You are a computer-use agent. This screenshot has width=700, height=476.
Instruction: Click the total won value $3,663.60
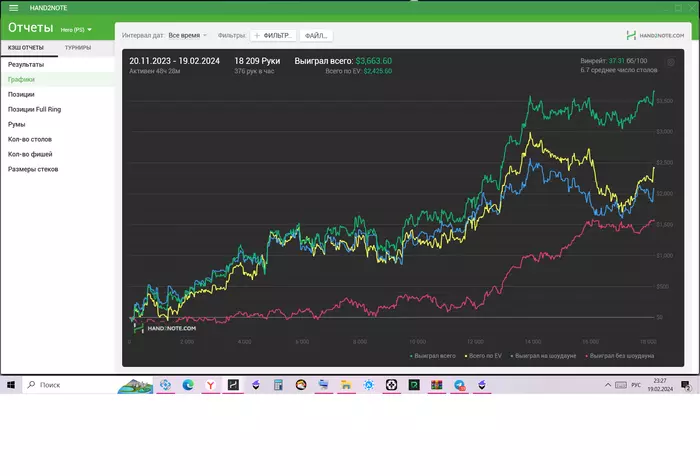coord(374,61)
